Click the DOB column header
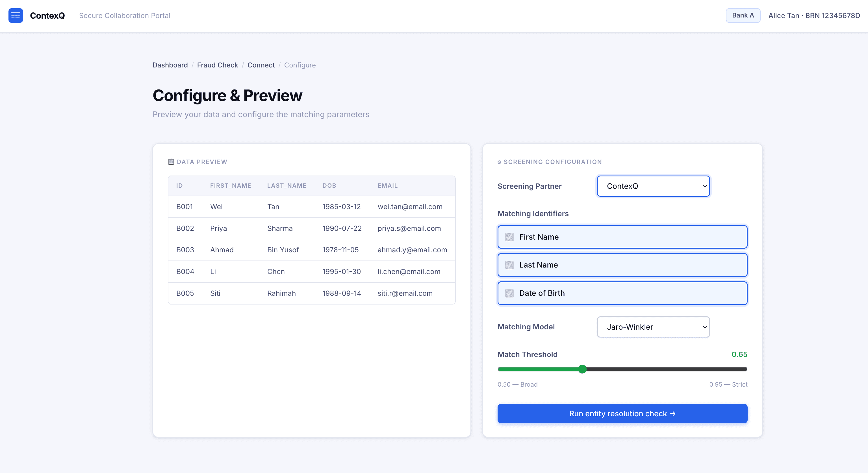 tap(329, 185)
